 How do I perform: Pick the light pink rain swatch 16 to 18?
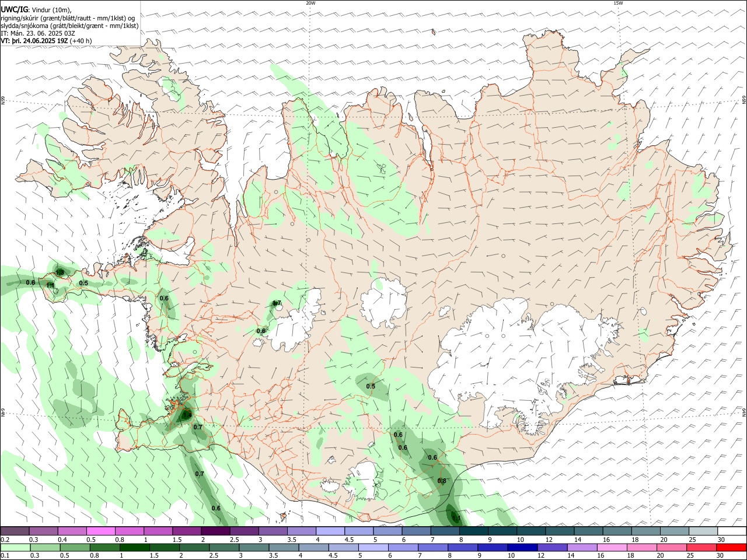point(612,547)
